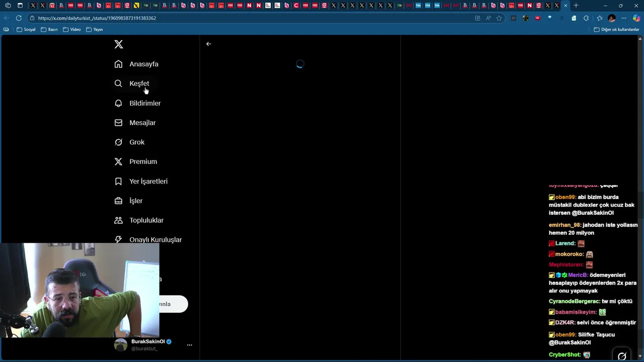Add this page to favorites star

coord(499,18)
